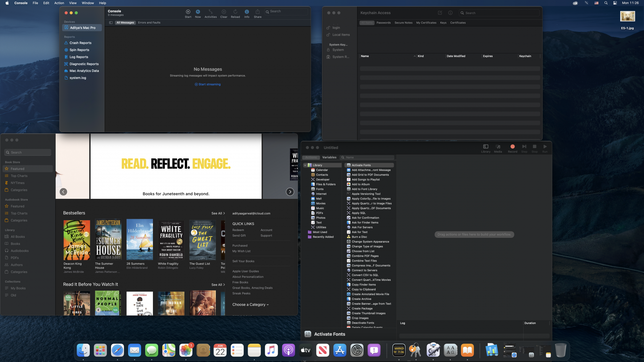Select Aditya's Mac Pro device
Screen dimensions: 644x362
click(82, 28)
